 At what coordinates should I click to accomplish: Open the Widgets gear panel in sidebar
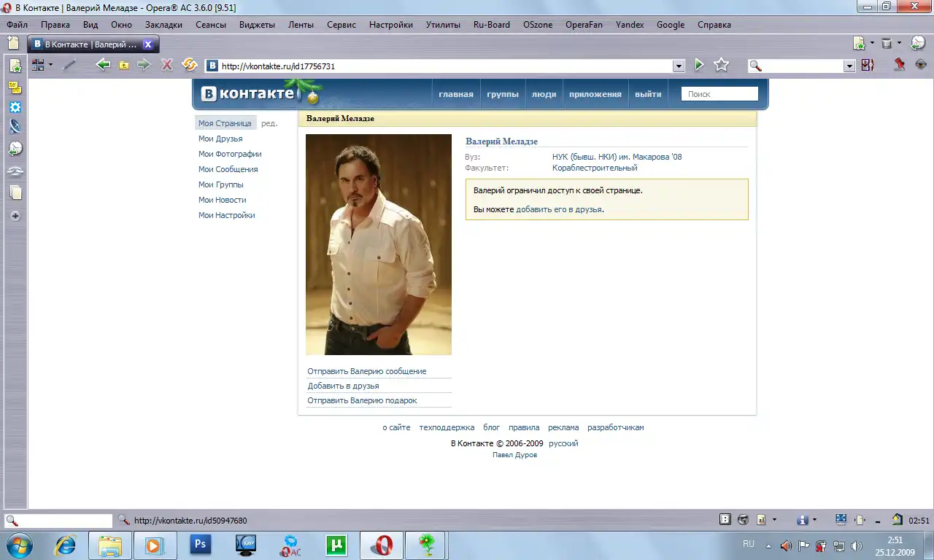click(15, 107)
